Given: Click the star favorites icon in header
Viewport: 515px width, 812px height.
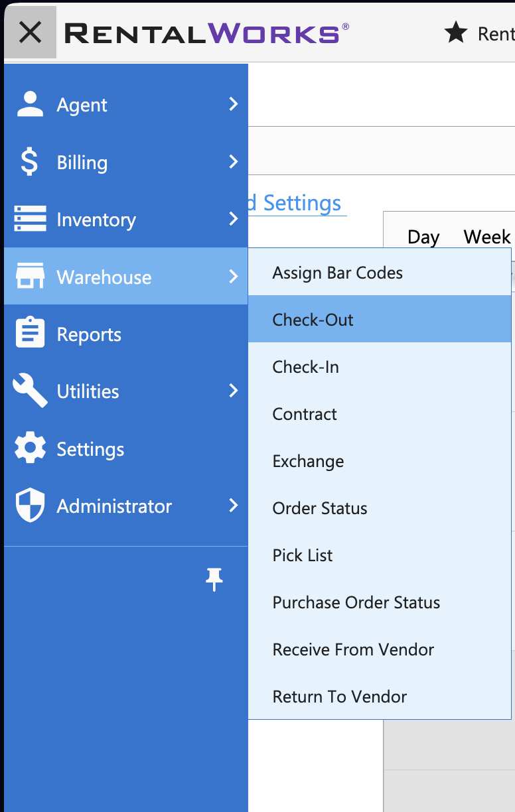Looking at the screenshot, I should pyautogui.click(x=456, y=32).
